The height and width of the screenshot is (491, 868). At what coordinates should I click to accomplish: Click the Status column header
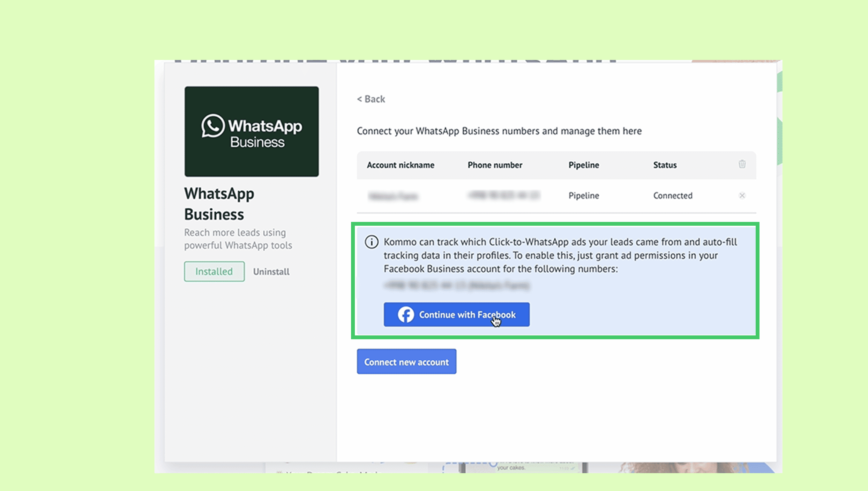(664, 165)
